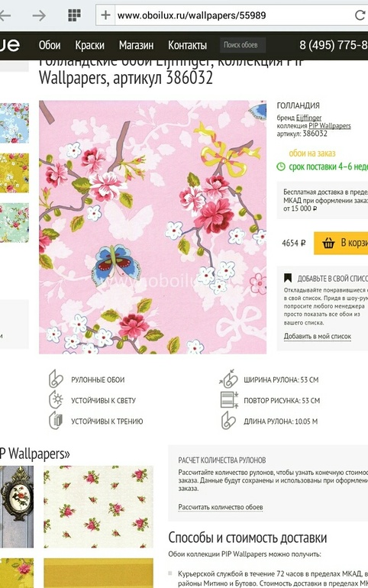
Task: Follow the Добавить в мой список link
Action: point(318,336)
